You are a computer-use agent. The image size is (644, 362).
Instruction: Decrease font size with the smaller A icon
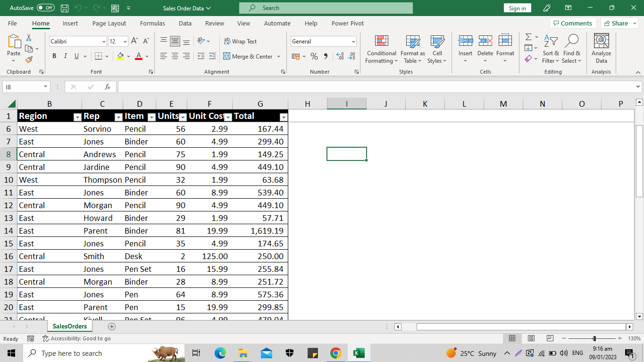click(x=146, y=41)
